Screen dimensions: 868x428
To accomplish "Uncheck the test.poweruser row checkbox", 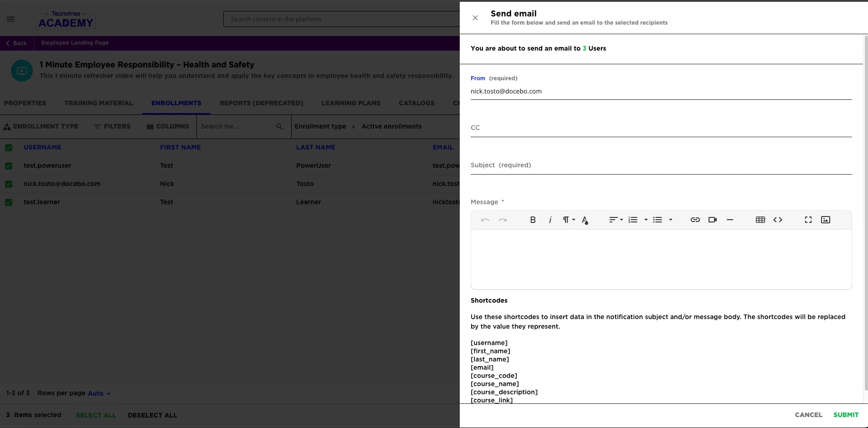I will tap(9, 166).
